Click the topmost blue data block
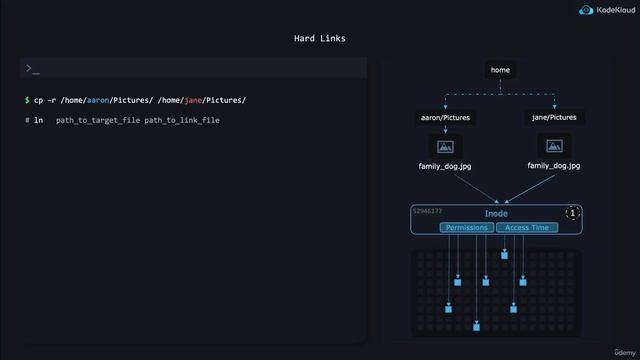The height and width of the screenshot is (360, 640). (x=504, y=256)
